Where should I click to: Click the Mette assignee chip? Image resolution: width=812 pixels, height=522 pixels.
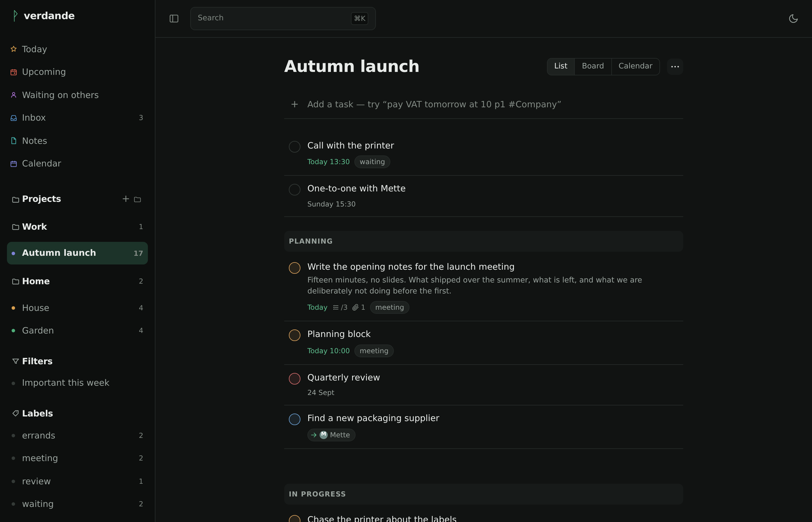331,435
